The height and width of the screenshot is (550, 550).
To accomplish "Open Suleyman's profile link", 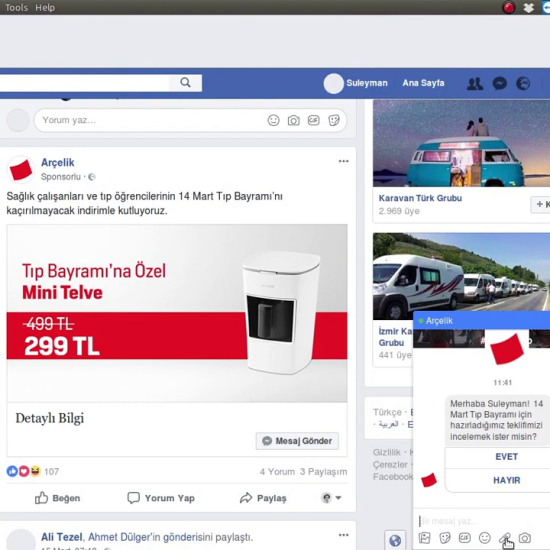I will (356, 83).
